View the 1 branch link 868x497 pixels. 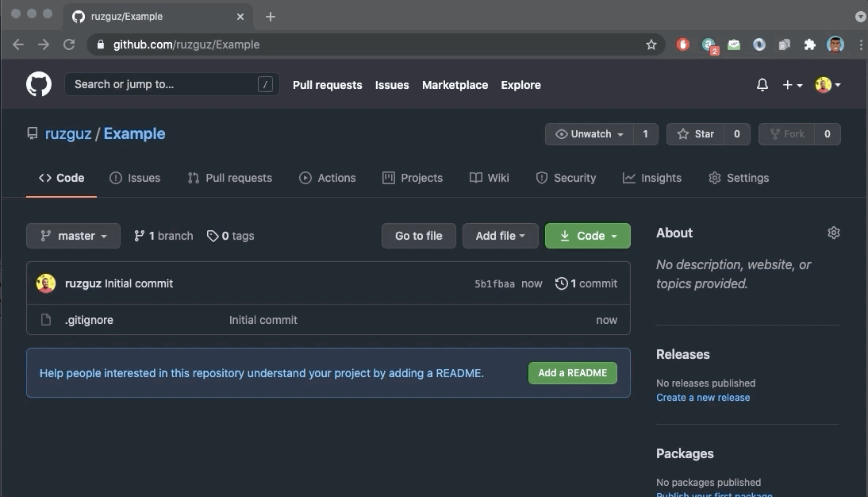pyautogui.click(x=163, y=236)
